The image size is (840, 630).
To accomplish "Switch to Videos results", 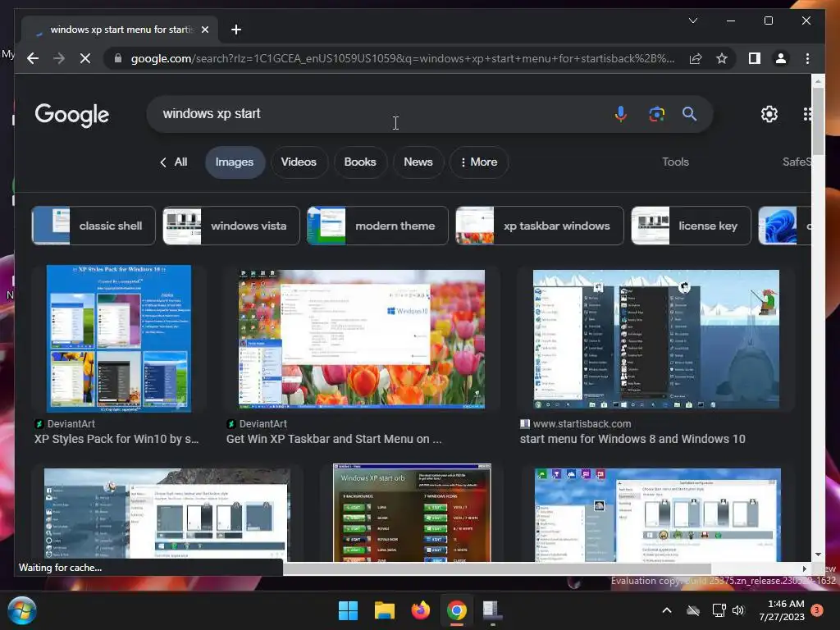I will pos(299,162).
